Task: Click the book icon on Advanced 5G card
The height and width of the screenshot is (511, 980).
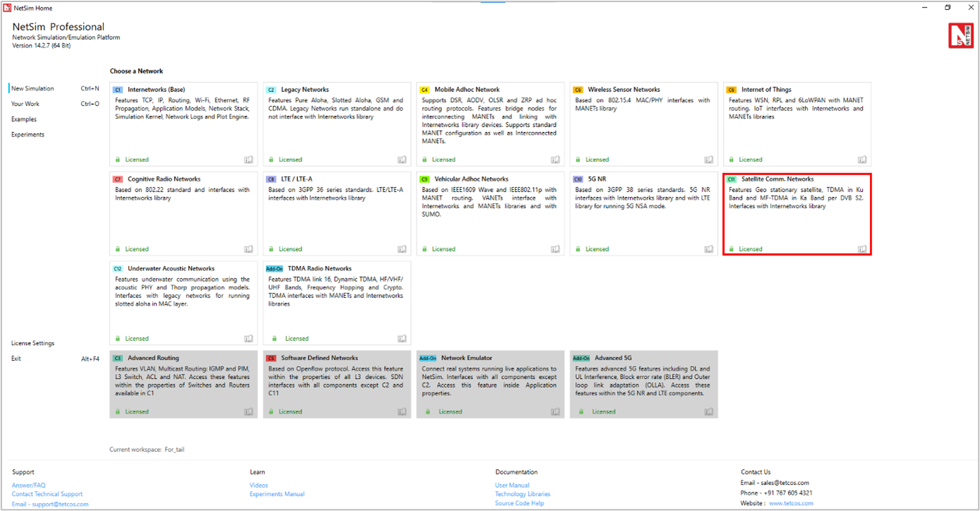Action: [x=709, y=411]
